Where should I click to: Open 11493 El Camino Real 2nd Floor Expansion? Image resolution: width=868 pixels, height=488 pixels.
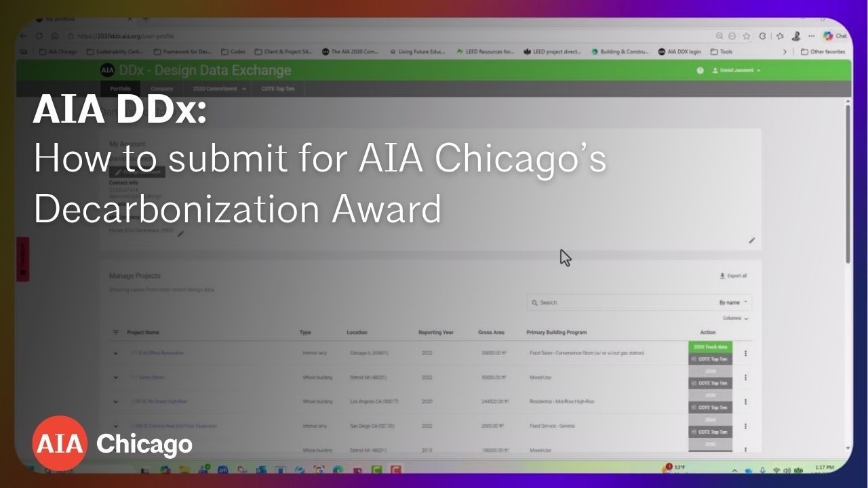coord(174,426)
